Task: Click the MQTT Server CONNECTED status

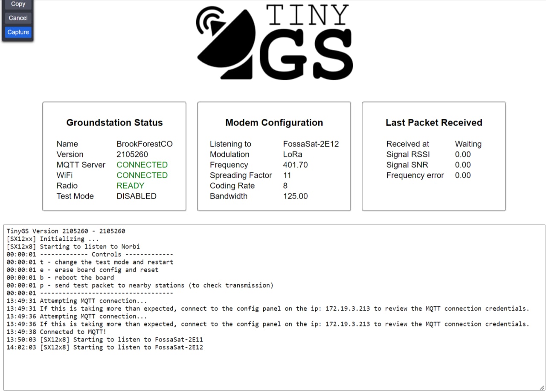Action: pyautogui.click(x=142, y=165)
